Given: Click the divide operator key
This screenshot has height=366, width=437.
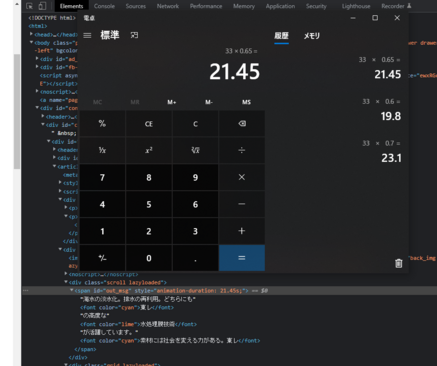Looking at the screenshot, I should pyautogui.click(x=242, y=150).
